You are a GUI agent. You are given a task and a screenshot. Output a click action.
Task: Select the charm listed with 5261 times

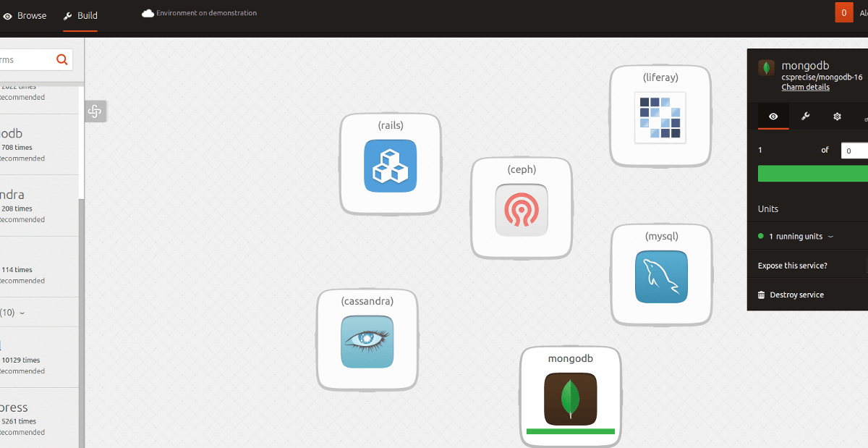39,418
